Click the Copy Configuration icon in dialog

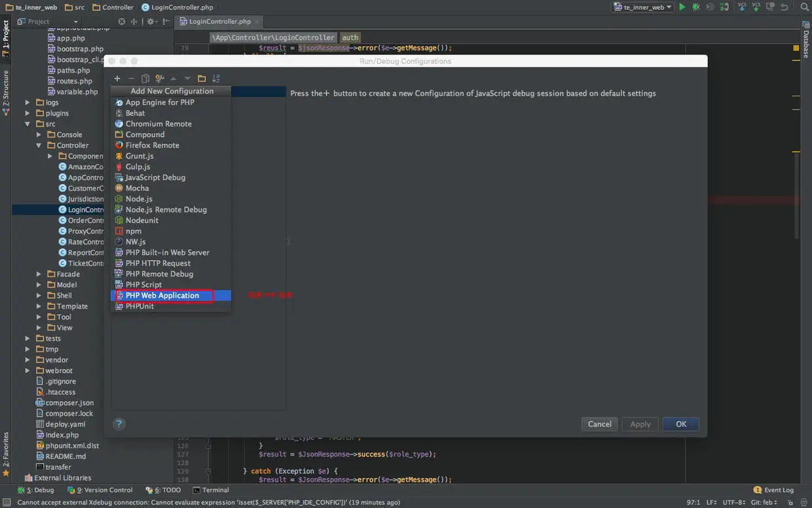tap(145, 79)
